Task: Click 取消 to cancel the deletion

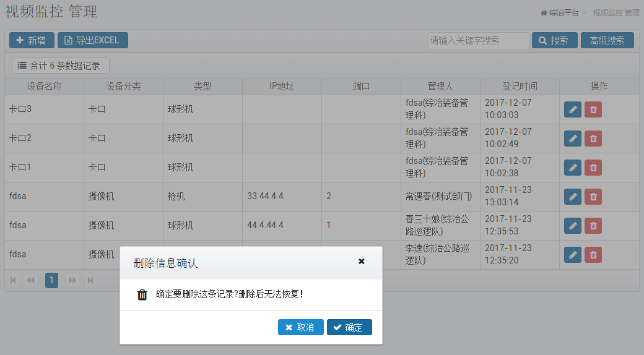Action: pyautogui.click(x=301, y=327)
